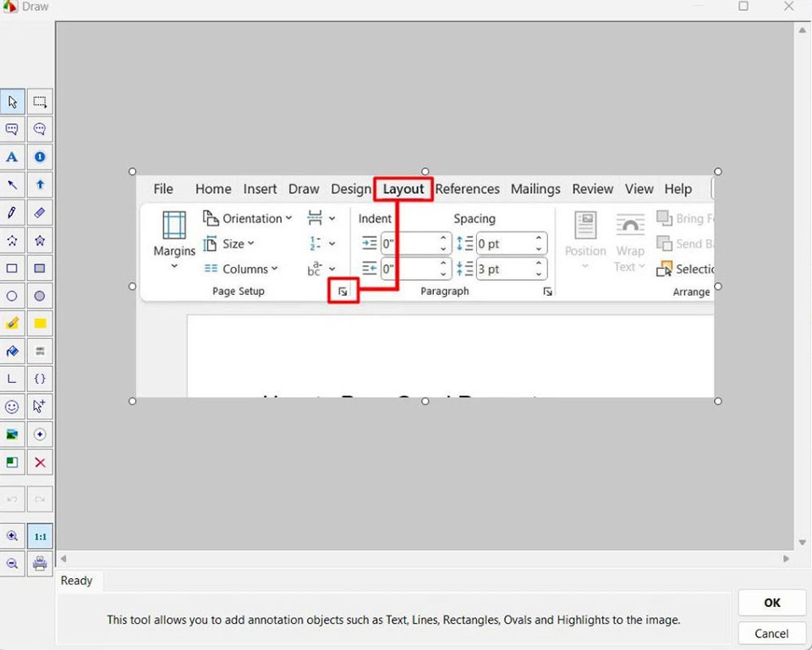This screenshot has height=650, width=812.
Task: Select the inserted Word ribbon screenshot object
Action: click(x=425, y=287)
